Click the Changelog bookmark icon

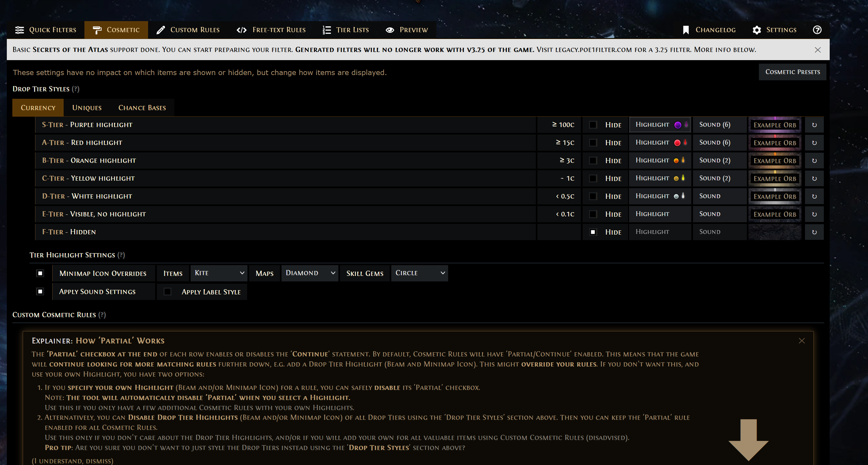[686, 30]
